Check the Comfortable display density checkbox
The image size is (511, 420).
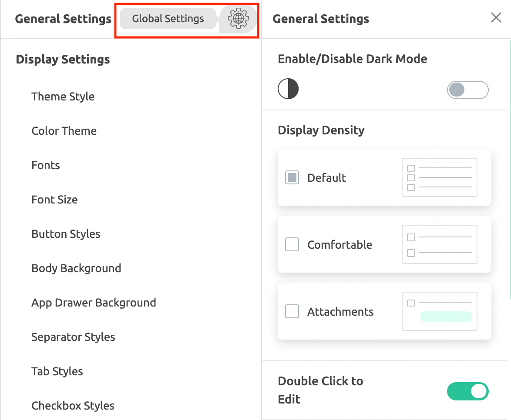(x=292, y=244)
